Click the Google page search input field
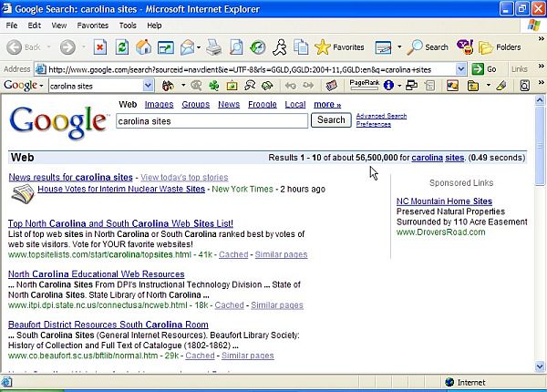547x392 pixels. click(212, 121)
